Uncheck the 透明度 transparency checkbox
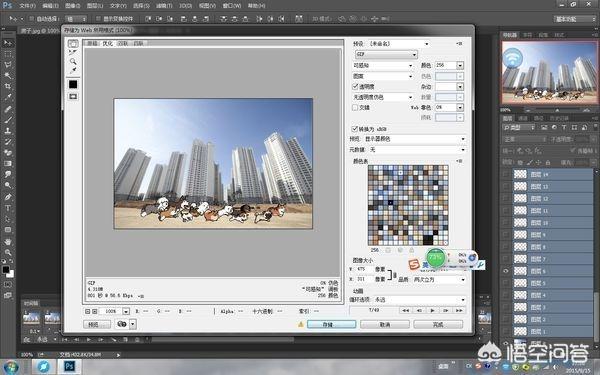The height and width of the screenshot is (375, 600). click(355, 86)
